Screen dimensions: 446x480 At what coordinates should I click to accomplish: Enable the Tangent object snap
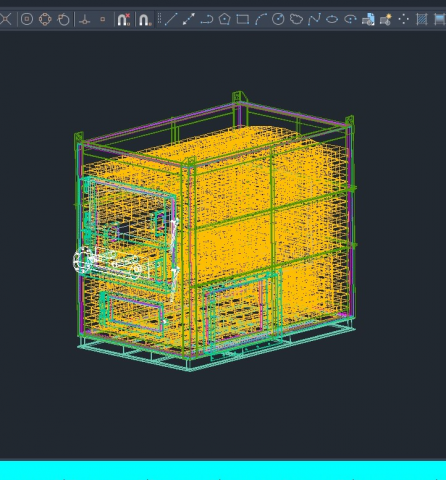click(63, 19)
